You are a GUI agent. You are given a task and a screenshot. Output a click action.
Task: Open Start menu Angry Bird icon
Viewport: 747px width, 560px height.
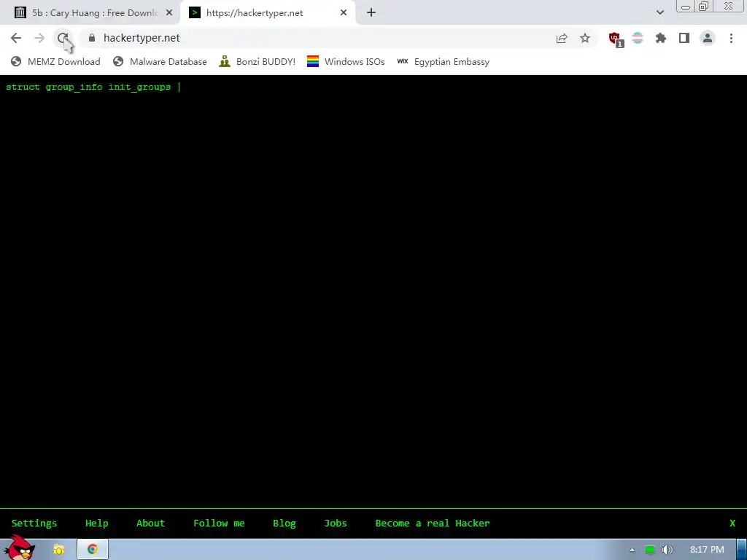tap(19, 547)
